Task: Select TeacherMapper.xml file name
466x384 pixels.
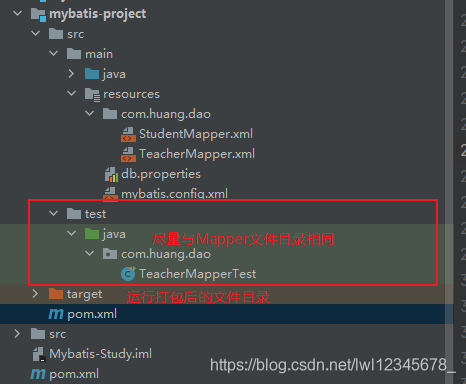Action: click(197, 154)
